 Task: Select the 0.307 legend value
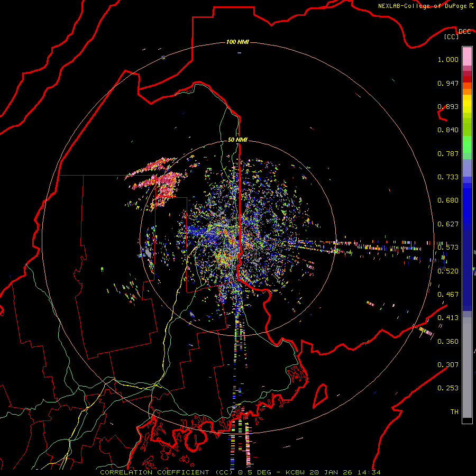pyautogui.click(x=448, y=365)
